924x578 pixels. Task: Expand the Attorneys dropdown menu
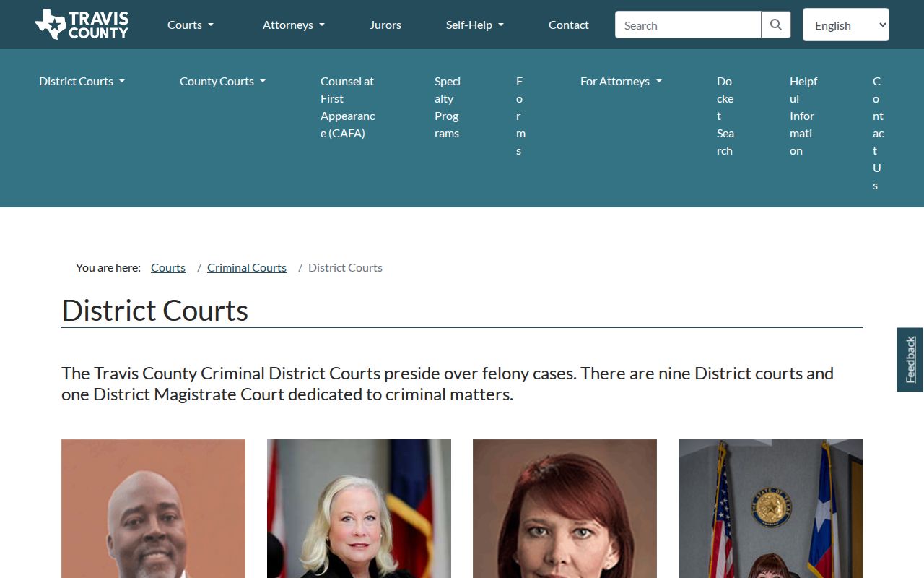pos(294,25)
